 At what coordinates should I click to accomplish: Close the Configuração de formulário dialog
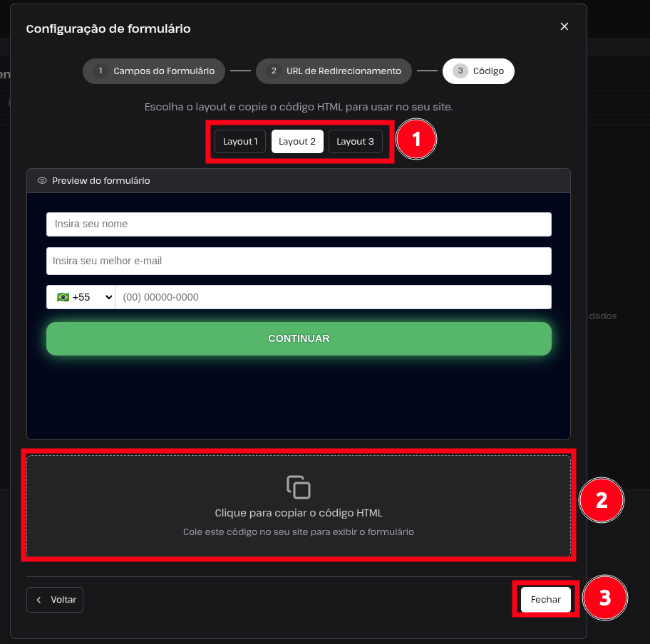pos(564,26)
